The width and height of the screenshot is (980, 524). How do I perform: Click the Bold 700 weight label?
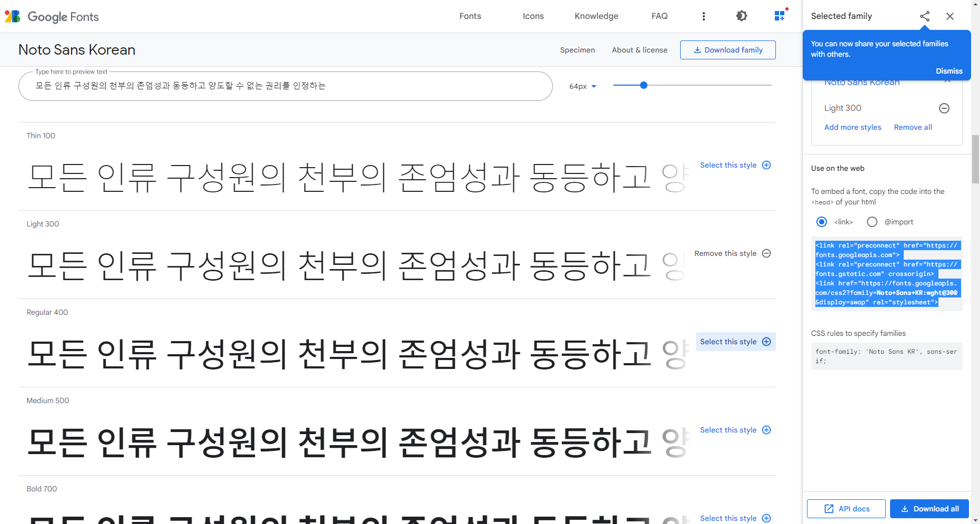pos(42,489)
